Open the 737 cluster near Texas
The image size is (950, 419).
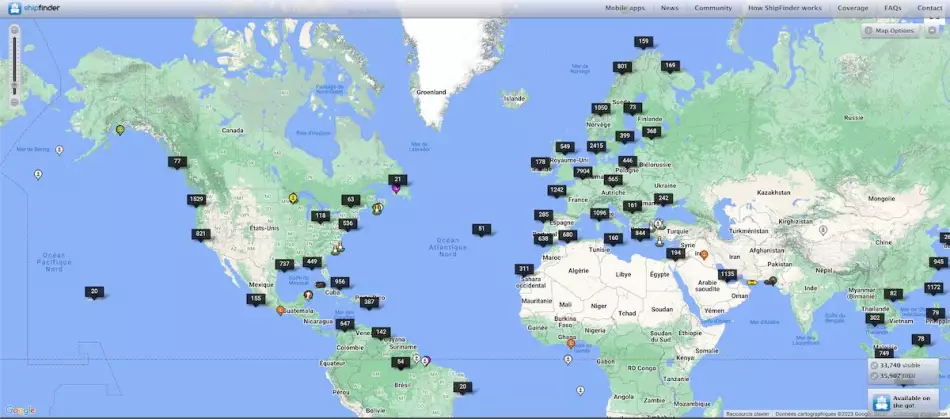tap(284, 264)
